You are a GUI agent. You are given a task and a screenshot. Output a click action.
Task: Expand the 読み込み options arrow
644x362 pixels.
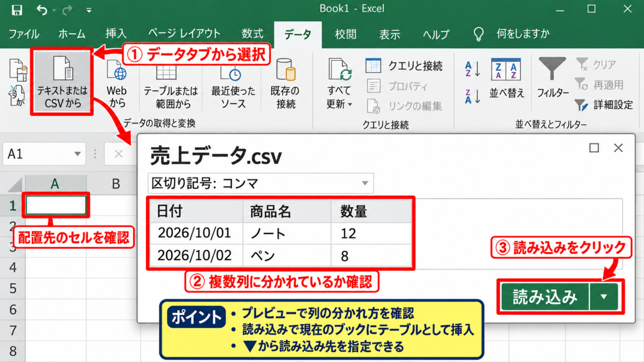click(x=604, y=297)
